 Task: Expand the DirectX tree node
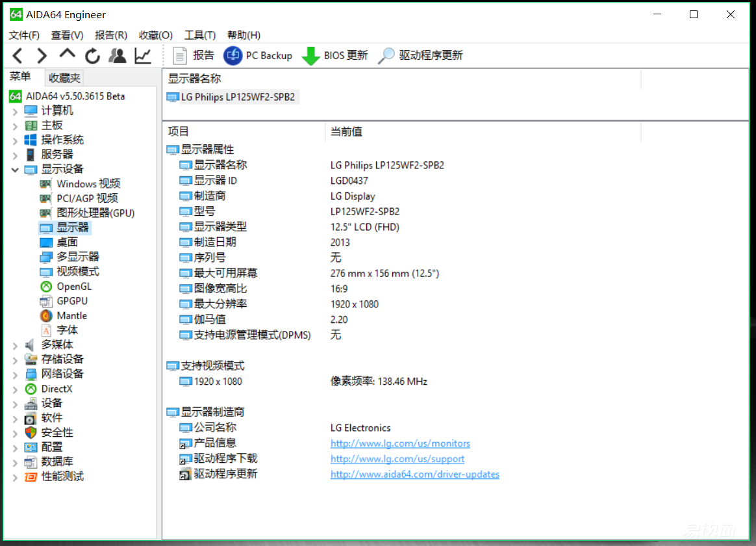point(15,389)
